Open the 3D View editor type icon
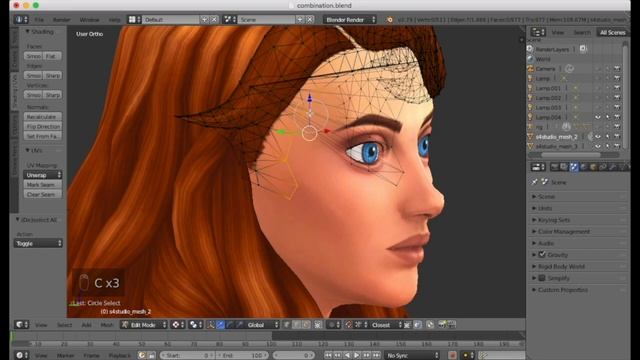This screenshot has height=360, width=640. 21,324
